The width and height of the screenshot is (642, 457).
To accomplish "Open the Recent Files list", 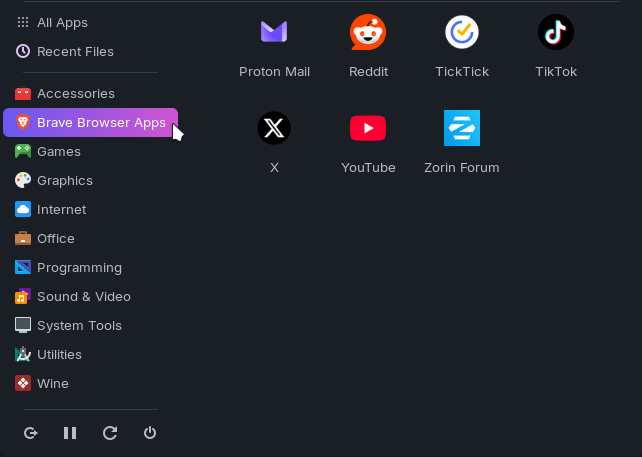I will tap(90, 52).
